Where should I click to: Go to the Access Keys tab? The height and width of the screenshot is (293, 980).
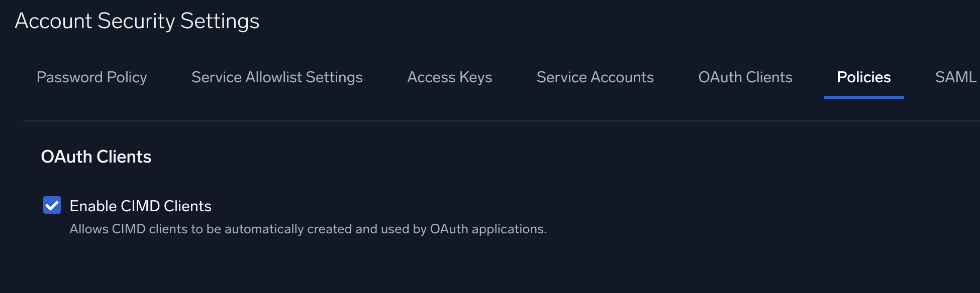450,77
